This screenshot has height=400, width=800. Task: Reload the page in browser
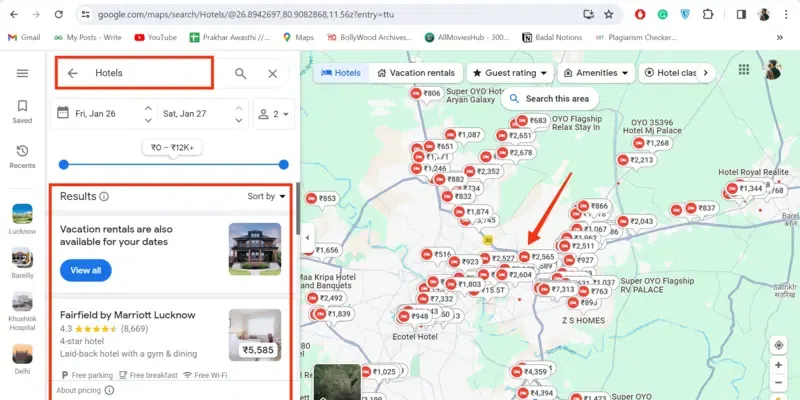(x=59, y=14)
